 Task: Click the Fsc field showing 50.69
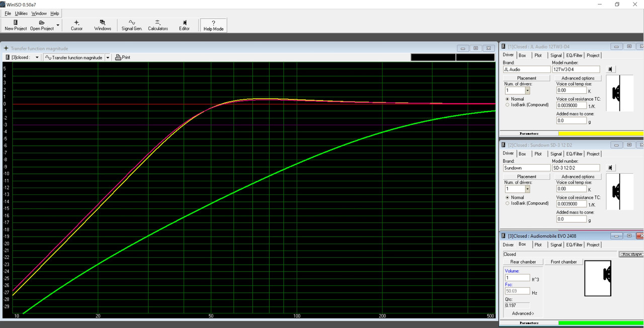[x=517, y=291]
